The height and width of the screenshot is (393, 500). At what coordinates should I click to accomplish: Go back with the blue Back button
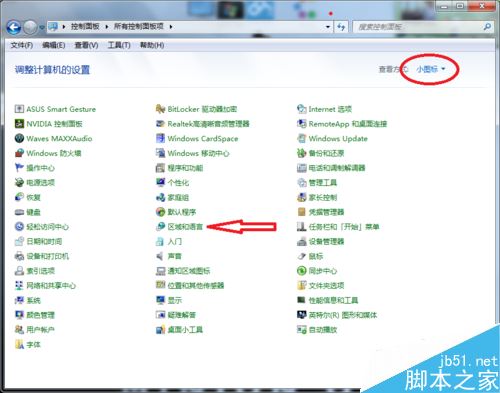(x=14, y=27)
